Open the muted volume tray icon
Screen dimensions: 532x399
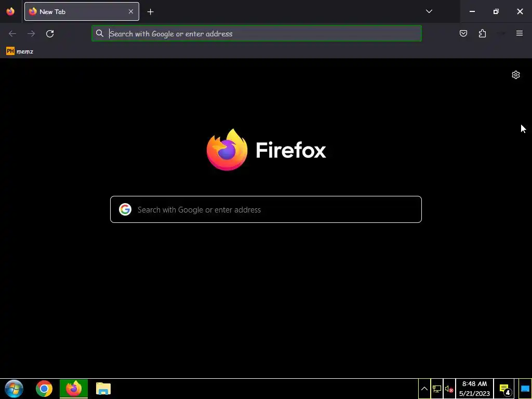click(x=449, y=389)
